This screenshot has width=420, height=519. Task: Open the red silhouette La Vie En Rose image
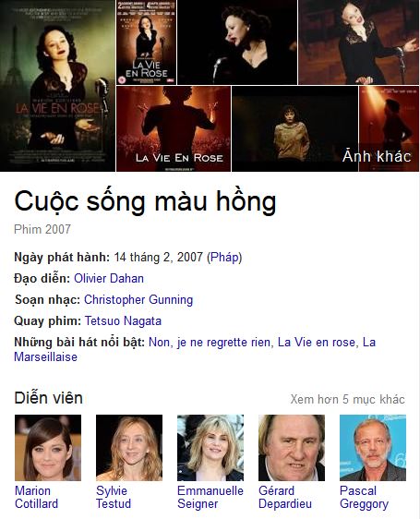(x=174, y=128)
